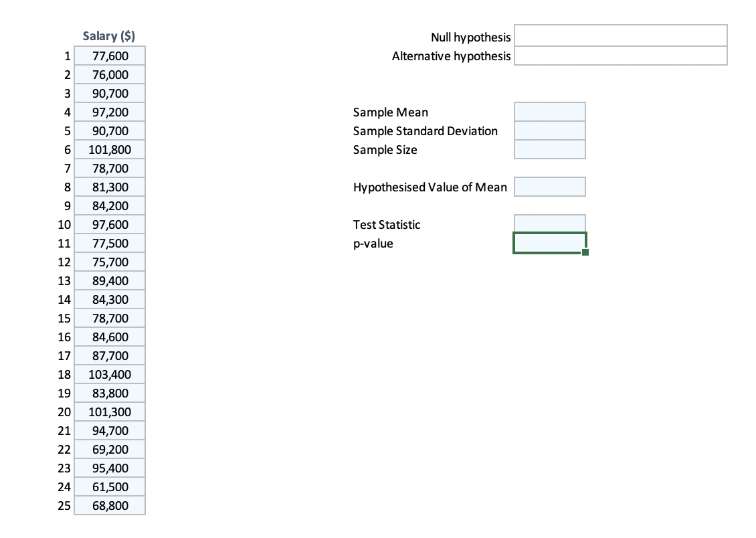Select the salary cell with 69,200
This screenshot has height=538, width=756.
tap(109, 449)
